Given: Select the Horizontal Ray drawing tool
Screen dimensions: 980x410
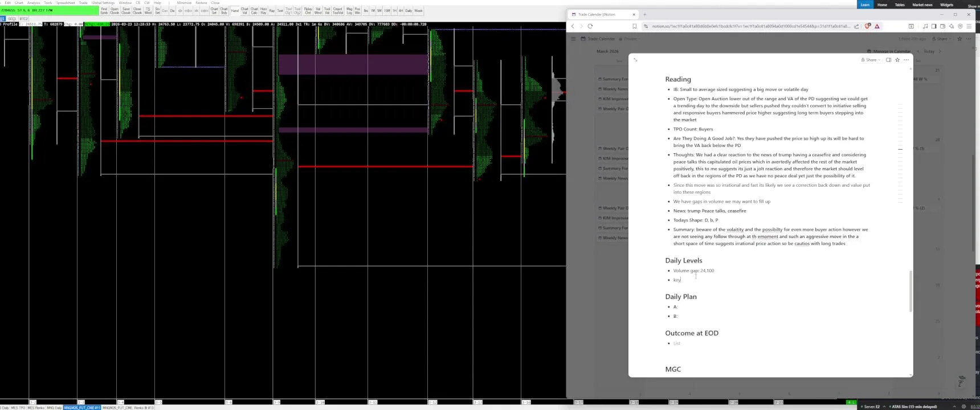Looking at the screenshot, I should point(263,11).
